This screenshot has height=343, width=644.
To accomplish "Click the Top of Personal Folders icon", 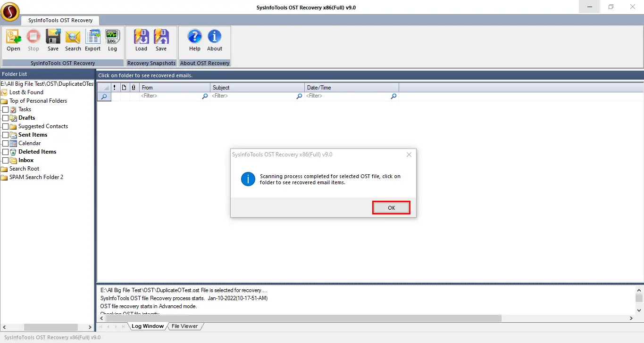I will click(x=4, y=101).
